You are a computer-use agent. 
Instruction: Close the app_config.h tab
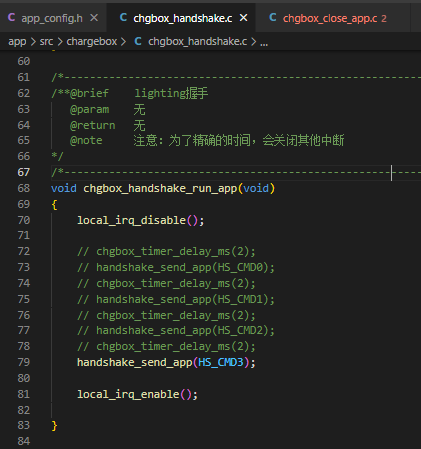[94, 18]
